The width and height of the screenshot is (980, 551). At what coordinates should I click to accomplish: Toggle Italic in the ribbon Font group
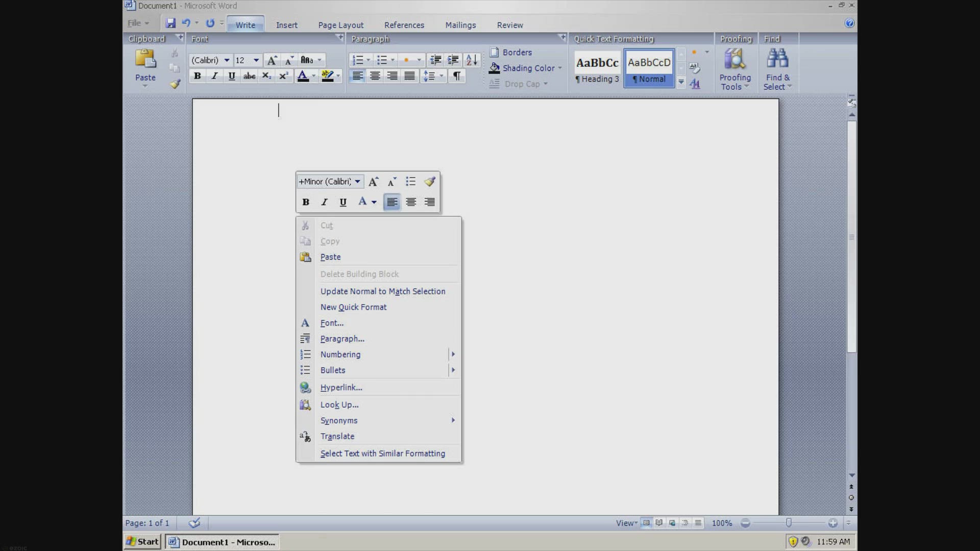pos(214,76)
